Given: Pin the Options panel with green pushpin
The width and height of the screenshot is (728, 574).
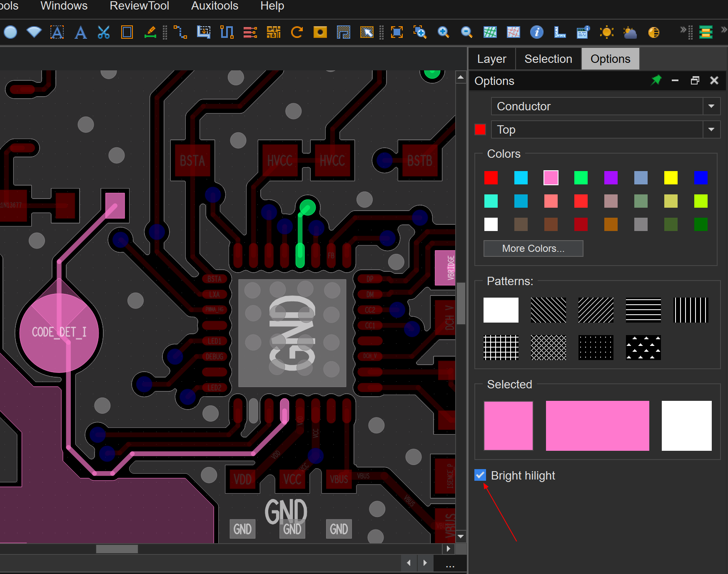Looking at the screenshot, I should point(656,80).
